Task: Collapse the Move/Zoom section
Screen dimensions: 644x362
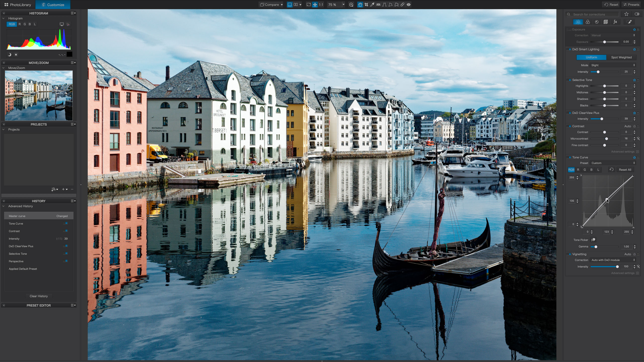Action: (x=4, y=68)
